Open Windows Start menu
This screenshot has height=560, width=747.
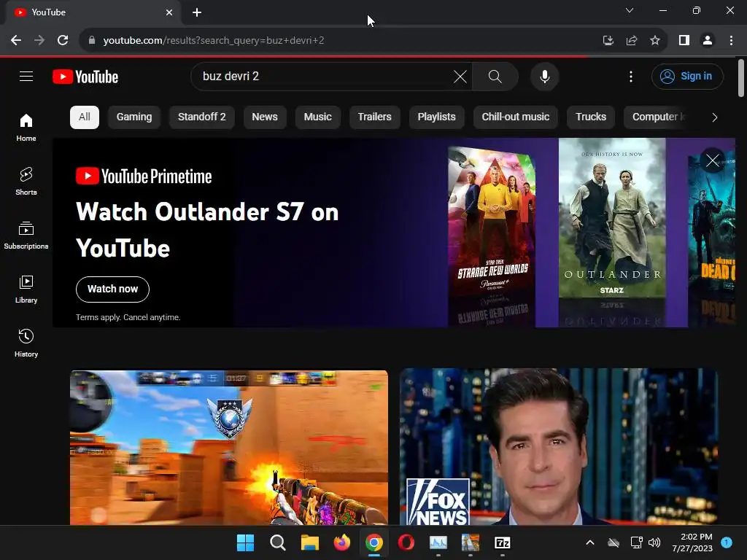coord(245,542)
